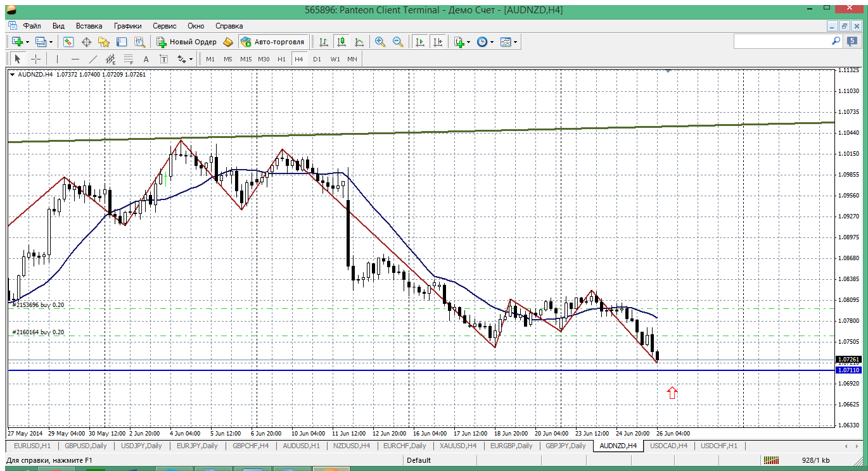Toggle the Авто-торговля auto-trading button
This screenshot has width=868, height=471.
272,42
